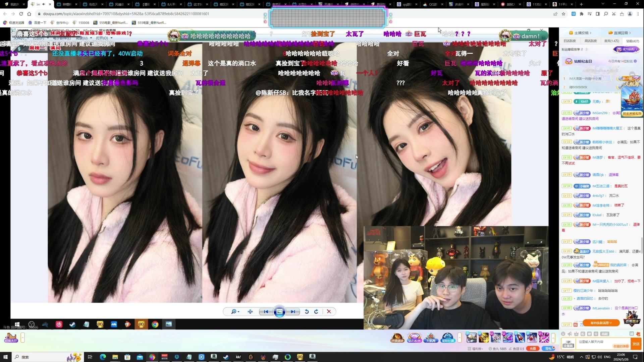This screenshot has width=644, height=362.
Task: Click the rotate clockwise icon in photo viewer
Action: pos(316,312)
